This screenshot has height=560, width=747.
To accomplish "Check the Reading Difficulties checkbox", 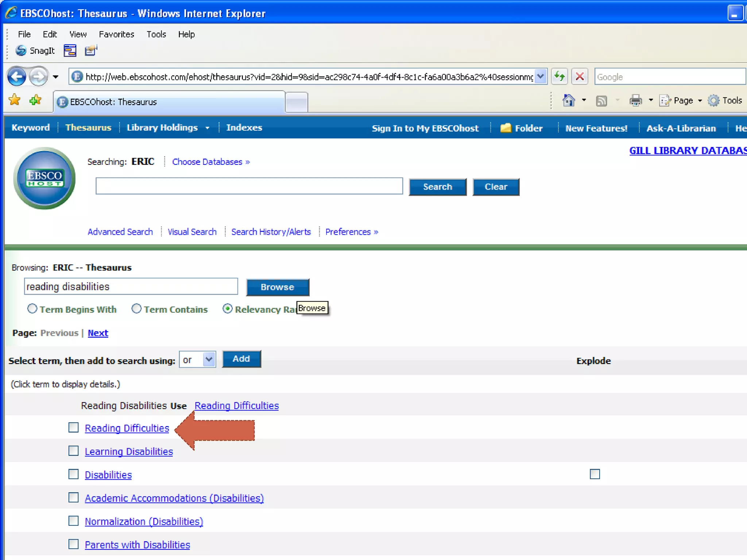I will click(x=74, y=427).
